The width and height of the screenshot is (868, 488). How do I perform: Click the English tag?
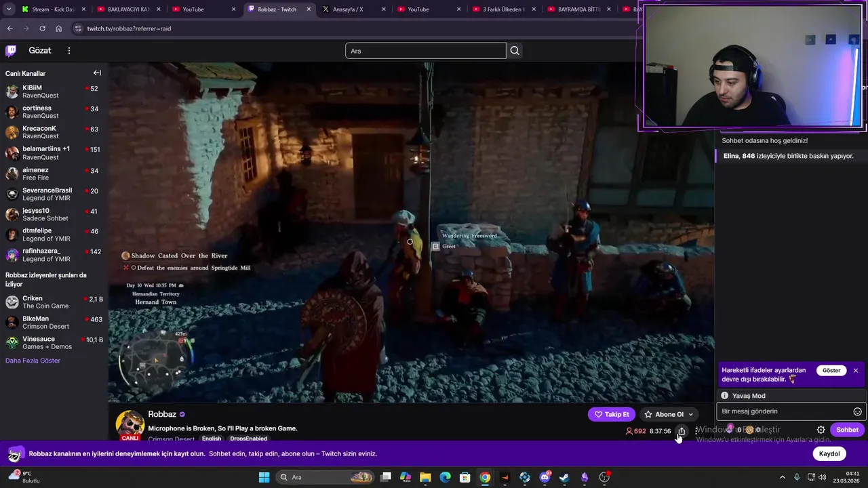[x=211, y=439]
